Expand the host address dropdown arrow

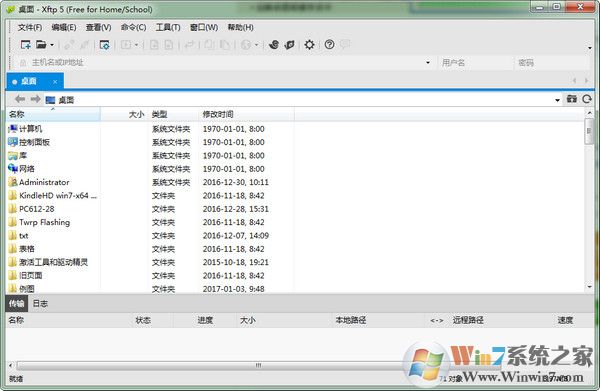click(x=428, y=63)
